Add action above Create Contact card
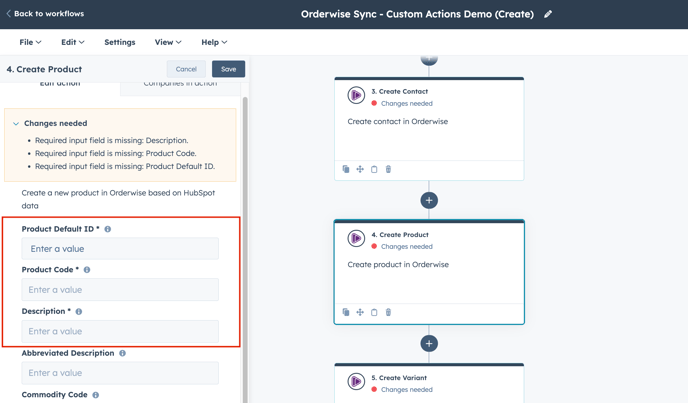 429,59
